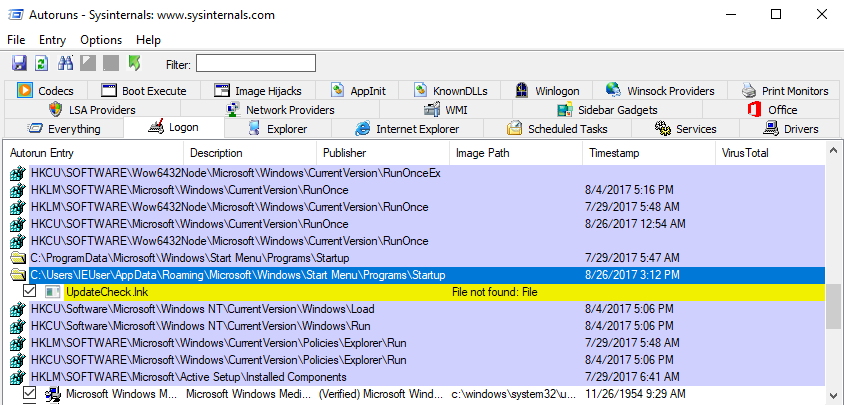Sort by Timestamp column header
The width and height of the screenshot is (844, 405).
tap(649, 153)
